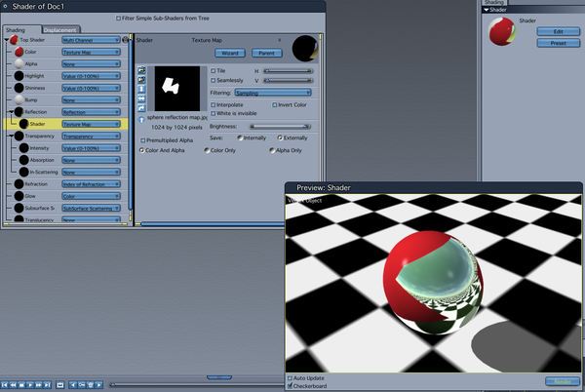
Task: Flip the texture map vertically
Action: pos(141,89)
